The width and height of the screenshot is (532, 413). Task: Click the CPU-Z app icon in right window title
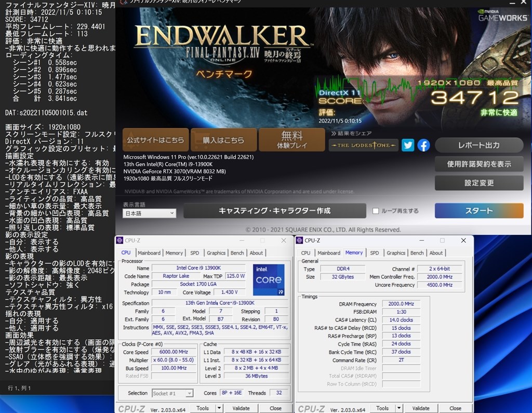(x=299, y=240)
